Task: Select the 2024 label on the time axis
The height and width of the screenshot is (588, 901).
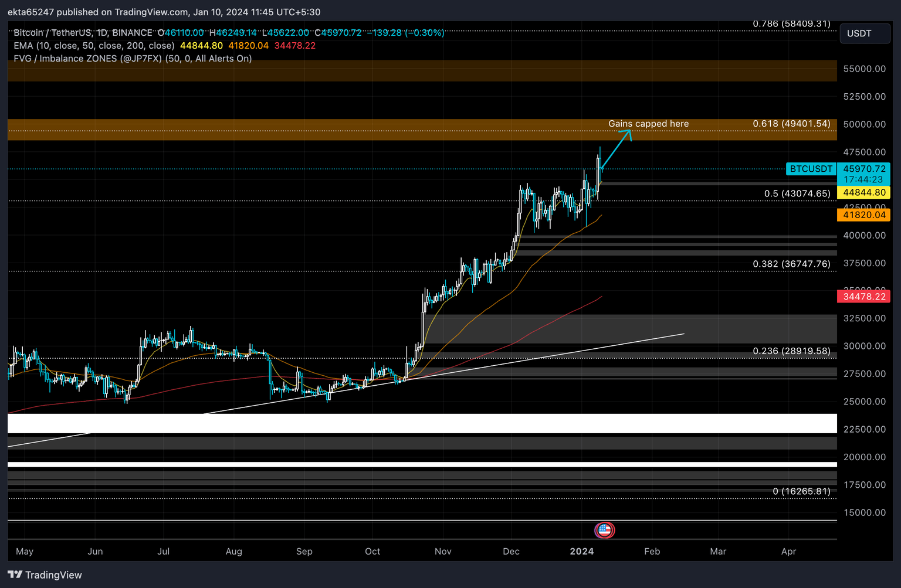Action: coord(581,551)
